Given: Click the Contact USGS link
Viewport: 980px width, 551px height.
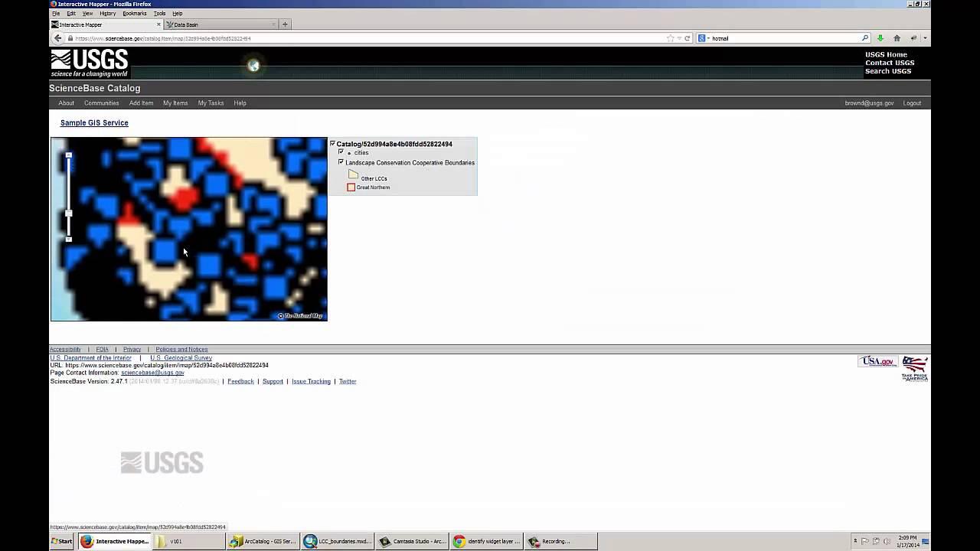Looking at the screenshot, I should pyautogui.click(x=890, y=63).
